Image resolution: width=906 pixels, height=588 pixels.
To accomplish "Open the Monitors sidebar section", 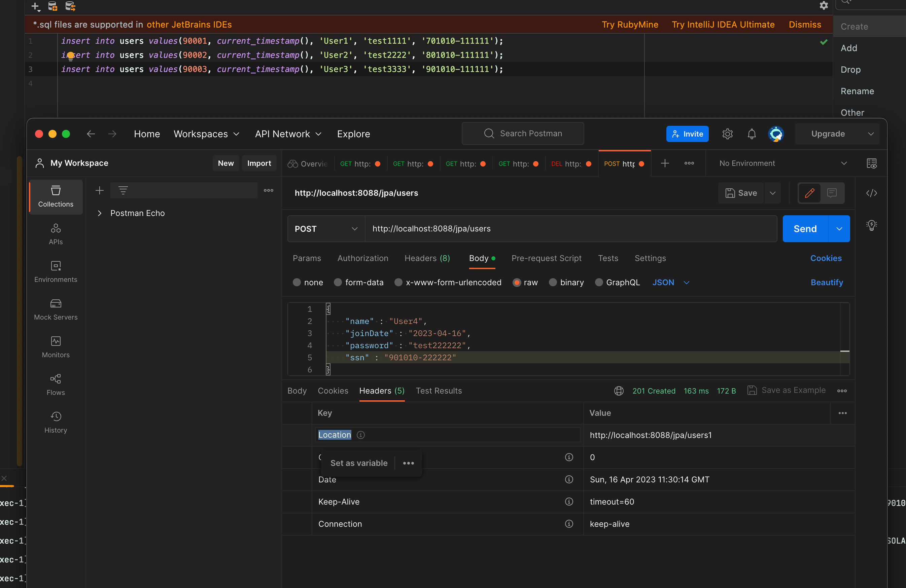I will pyautogui.click(x=56, y=347).
